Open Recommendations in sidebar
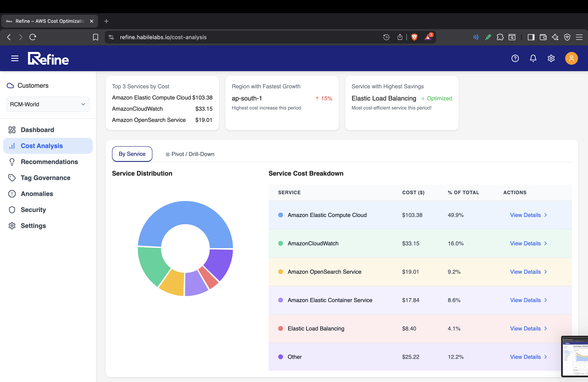The image size is (588, 382). [x=48, y=162]
